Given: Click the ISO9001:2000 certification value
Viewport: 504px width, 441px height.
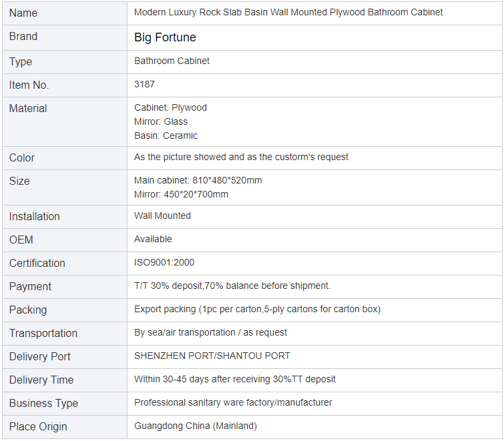Looking at the screenshot, I should pyautogui.click(x=164, y=262).
